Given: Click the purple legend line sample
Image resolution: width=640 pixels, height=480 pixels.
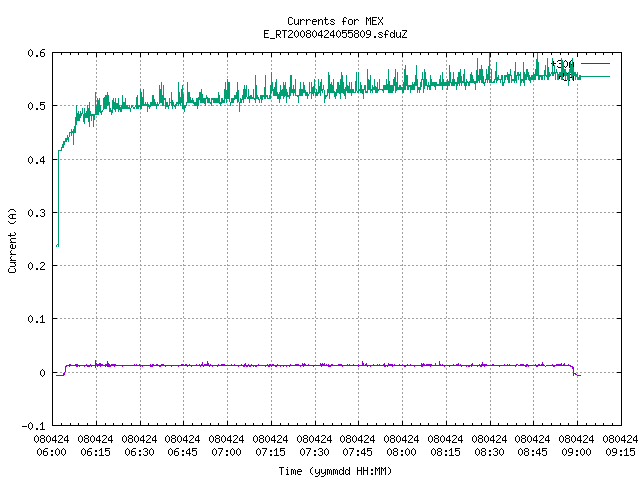Looking at the screenshot, I should pos(595,64).
